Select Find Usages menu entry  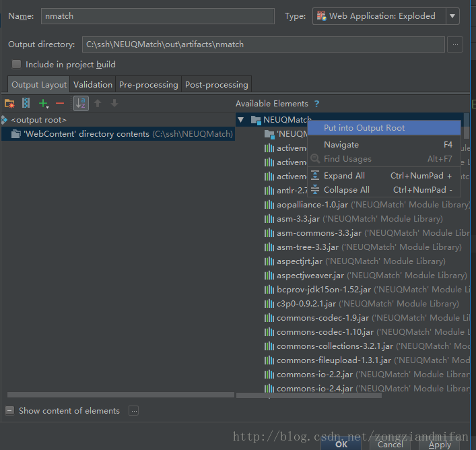(384, 159)
